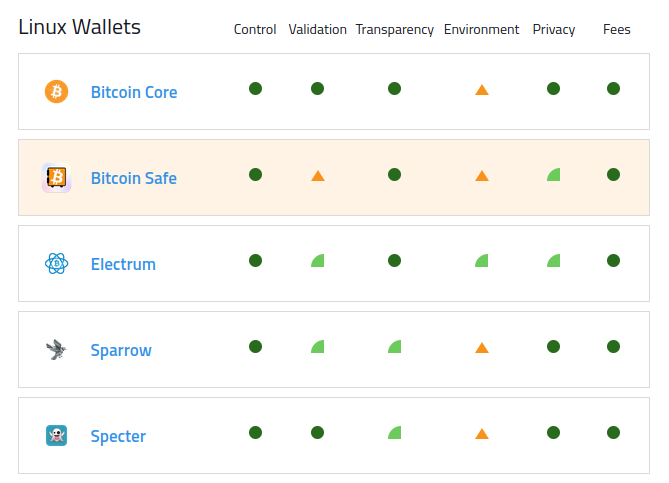Image resolution: width=669 pixels, height=483 pixels.
Task: Click Electrum's Fees green dot
Action: pyautogui.click(x=613, y=260)
